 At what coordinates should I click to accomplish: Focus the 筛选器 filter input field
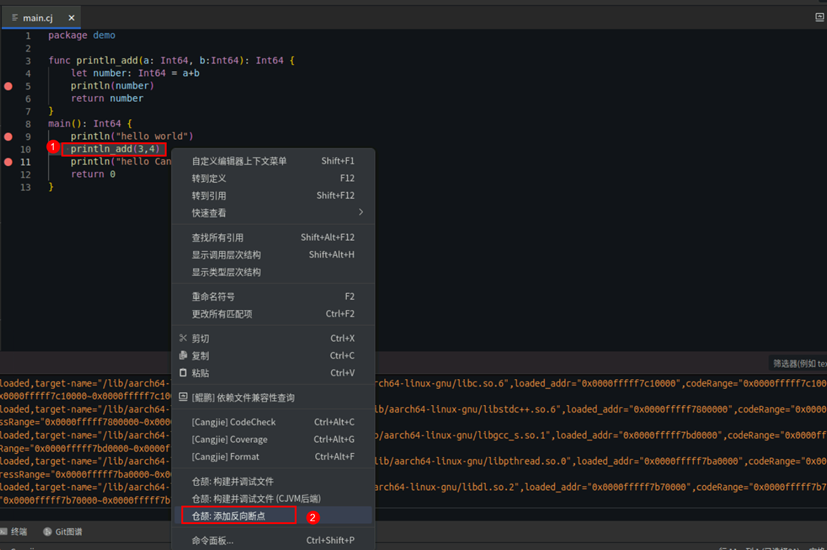coord(797,363)
